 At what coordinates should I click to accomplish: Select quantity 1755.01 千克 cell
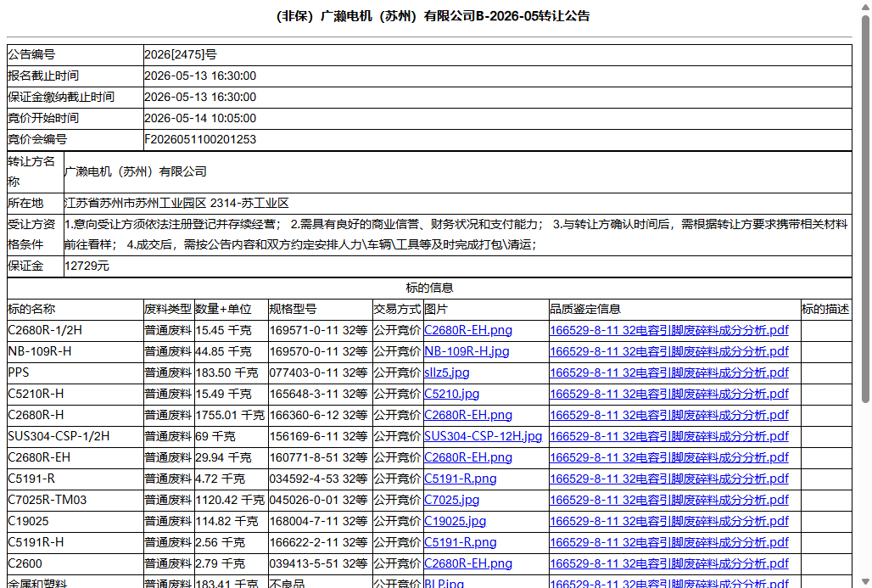[x=231, y=415]
